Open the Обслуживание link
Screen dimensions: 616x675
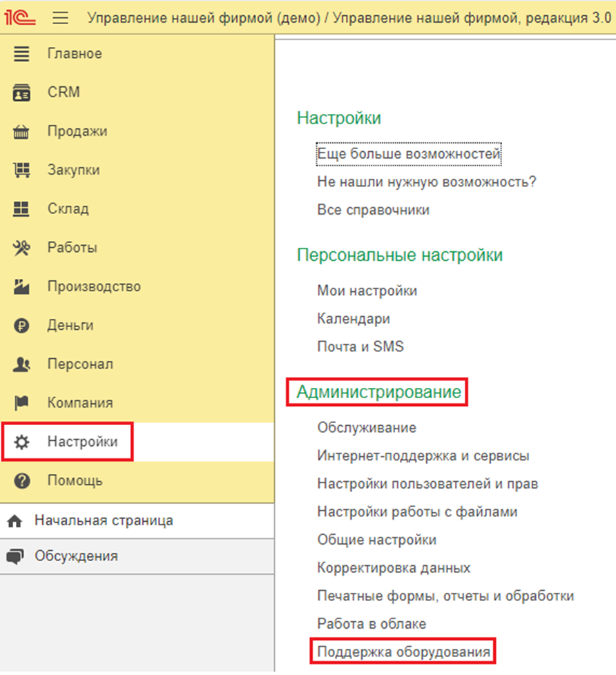pos(367,428)
